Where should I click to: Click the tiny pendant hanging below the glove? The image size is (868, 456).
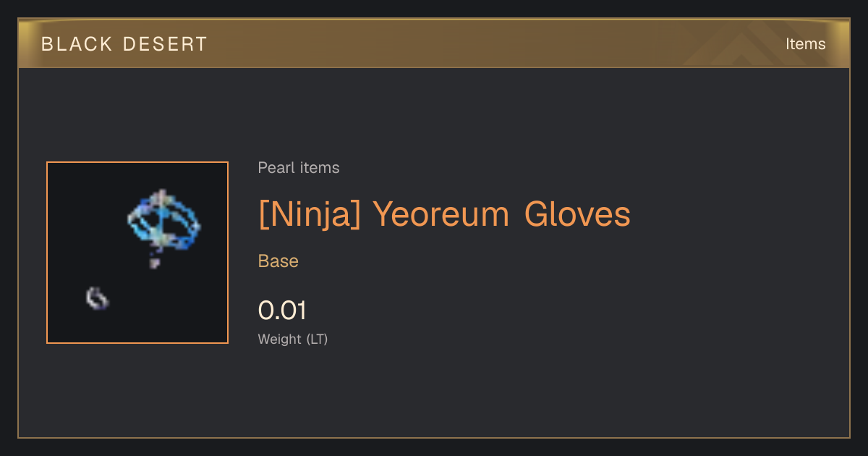[154, 262]
